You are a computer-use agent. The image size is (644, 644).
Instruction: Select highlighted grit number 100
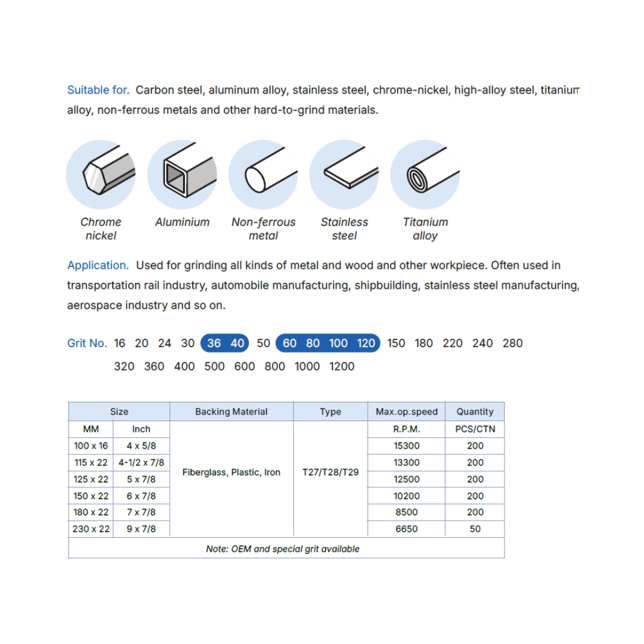tap(338, 343)
